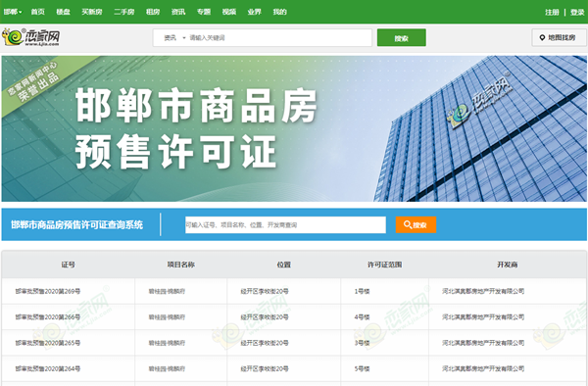Select 买新房 in the top navigation
This screenshot has width=588, height=386.
coord(92,12)
